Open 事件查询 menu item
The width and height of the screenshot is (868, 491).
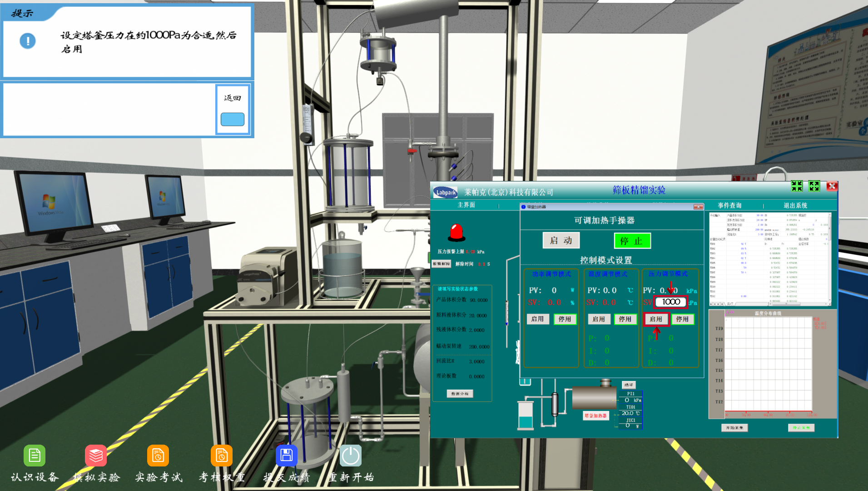pos(729,205)
